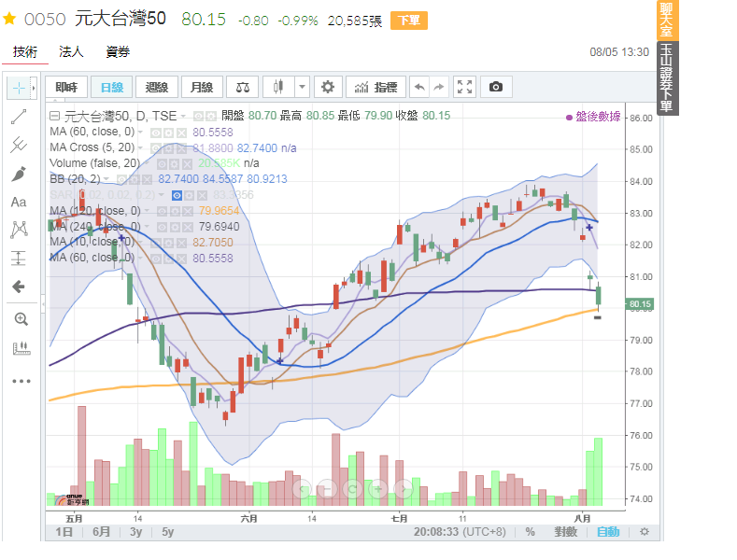Toggle visibility eye for Volume (false, 20)

tap(163, 164)
